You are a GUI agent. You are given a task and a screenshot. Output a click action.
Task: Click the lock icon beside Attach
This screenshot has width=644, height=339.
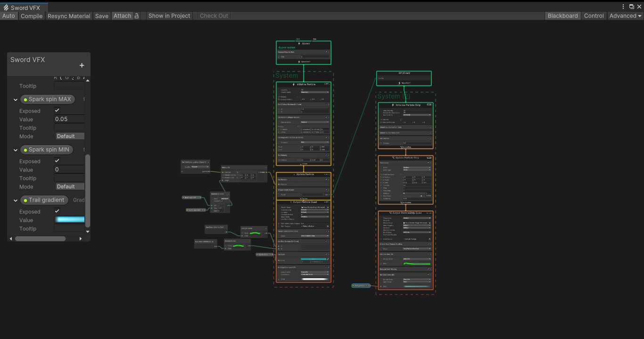pos(137,16)
